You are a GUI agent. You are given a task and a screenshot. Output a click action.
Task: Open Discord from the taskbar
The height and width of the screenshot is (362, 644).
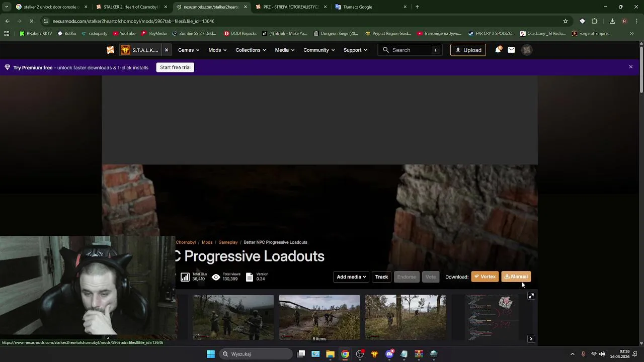point(389,354)
